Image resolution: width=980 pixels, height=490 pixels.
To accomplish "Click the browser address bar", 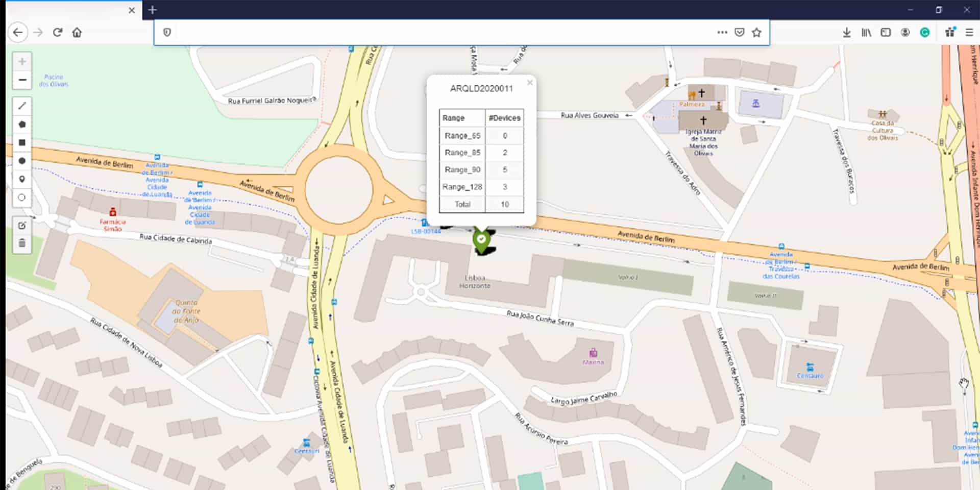I will 444,32.
